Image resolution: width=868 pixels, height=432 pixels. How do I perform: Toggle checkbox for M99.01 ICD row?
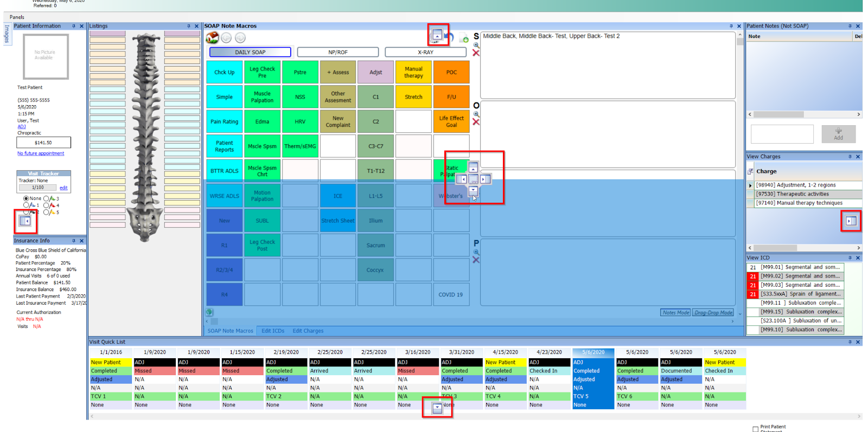pyautogui.click(x=753, y=267)
